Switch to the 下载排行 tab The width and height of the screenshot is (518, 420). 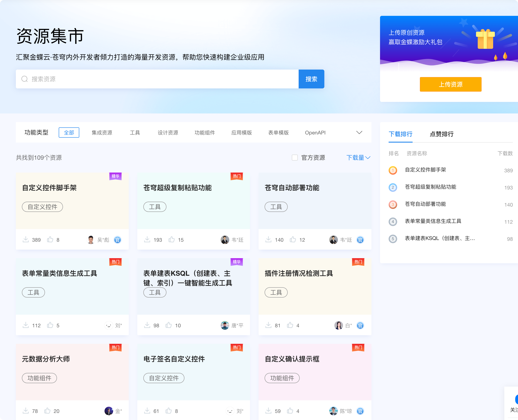[400, 134]
